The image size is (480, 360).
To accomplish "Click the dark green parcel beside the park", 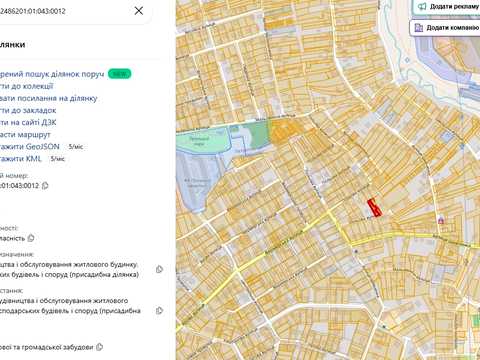I will tap(260, 135).
